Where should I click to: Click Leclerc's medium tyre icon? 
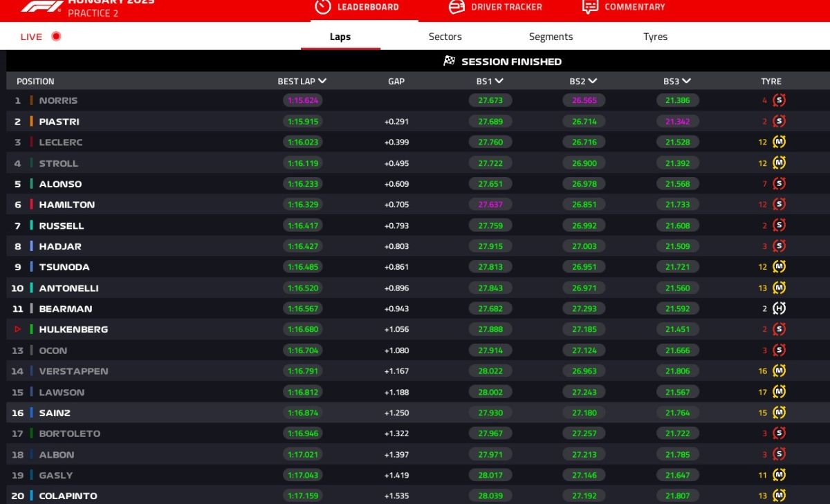click(x=780, y=142)
